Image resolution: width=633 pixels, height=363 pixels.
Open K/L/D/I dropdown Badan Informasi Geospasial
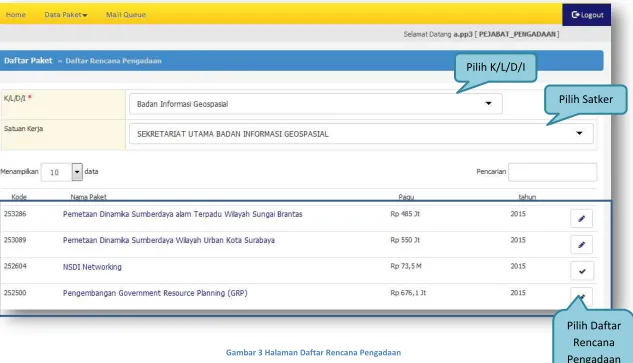[x=316, y=104]
